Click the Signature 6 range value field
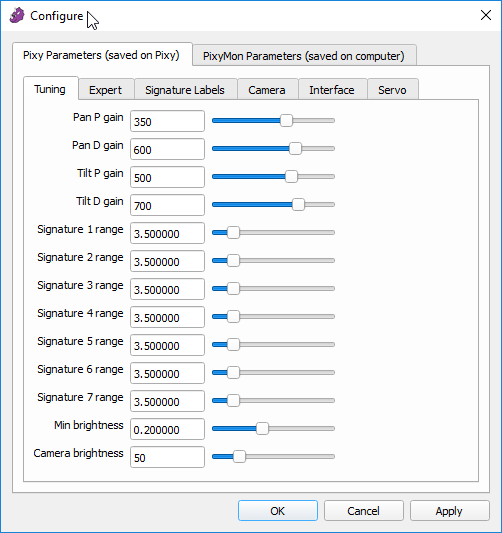The height and width of the screenshot is (533, 502). (x=167, y=373)
